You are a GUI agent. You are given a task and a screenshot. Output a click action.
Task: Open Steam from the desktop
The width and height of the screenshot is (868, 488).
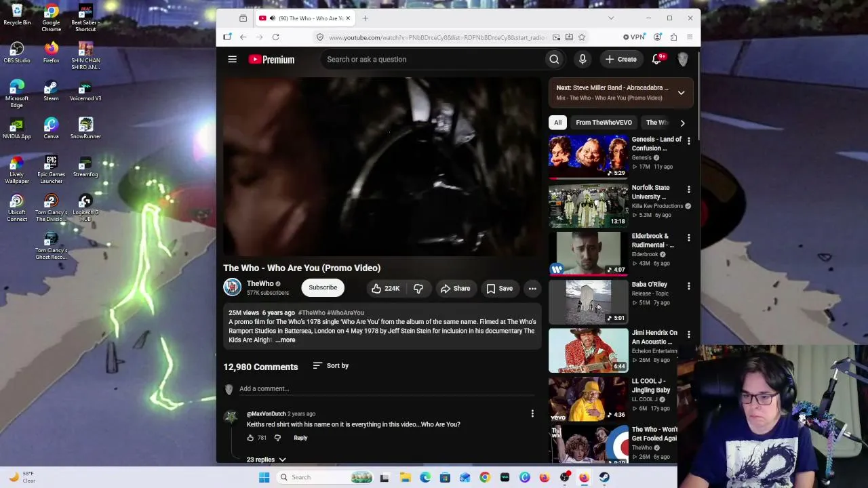[x=51, y=91]
